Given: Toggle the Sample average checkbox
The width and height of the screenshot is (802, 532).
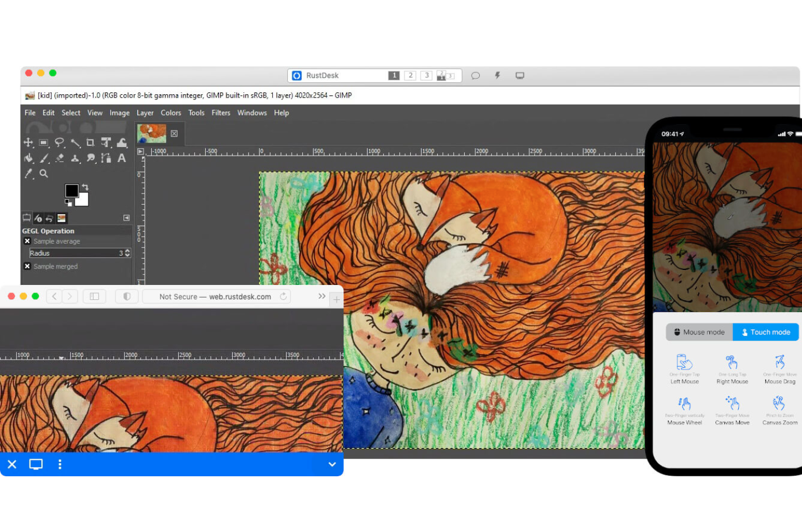Looking at the screenshot, I should click(x=27, y=241).
